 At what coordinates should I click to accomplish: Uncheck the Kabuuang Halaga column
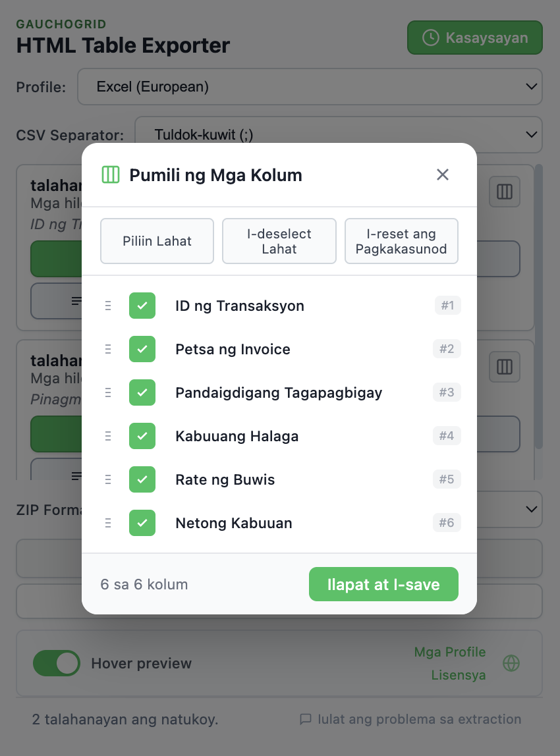142,436
